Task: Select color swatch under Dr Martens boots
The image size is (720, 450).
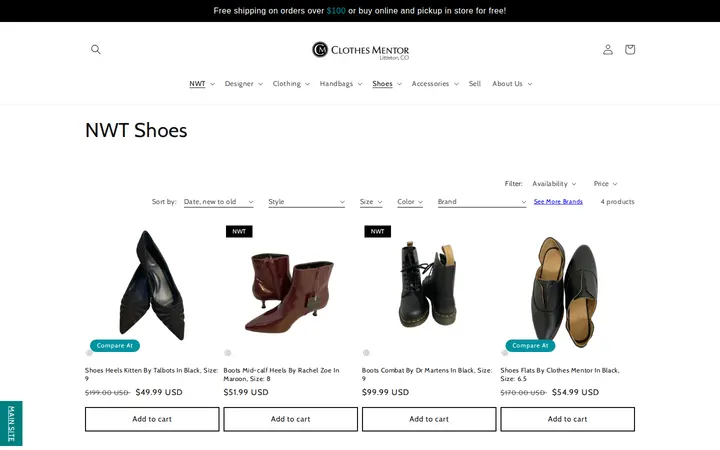Action: point(366,353)
